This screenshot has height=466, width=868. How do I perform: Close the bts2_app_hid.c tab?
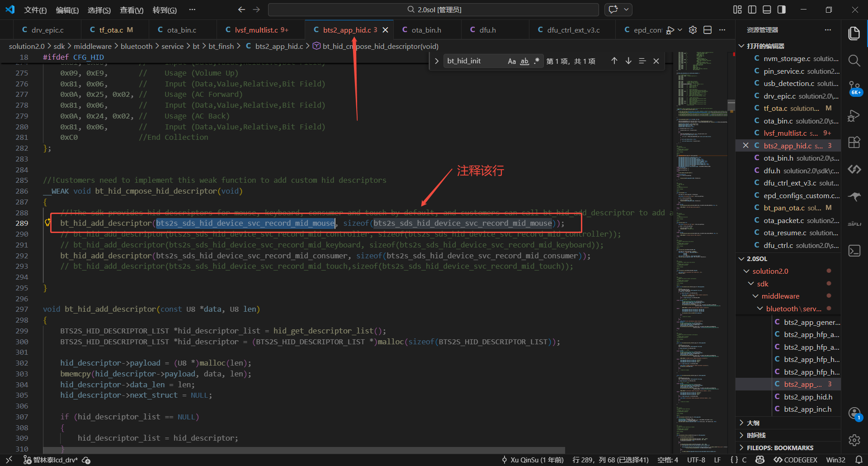pos(385,30)
